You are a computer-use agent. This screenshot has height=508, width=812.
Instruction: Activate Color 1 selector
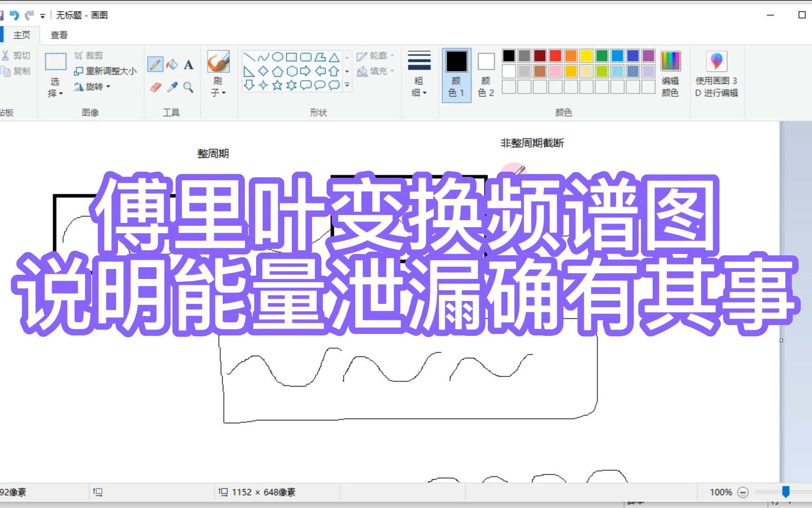456,74
